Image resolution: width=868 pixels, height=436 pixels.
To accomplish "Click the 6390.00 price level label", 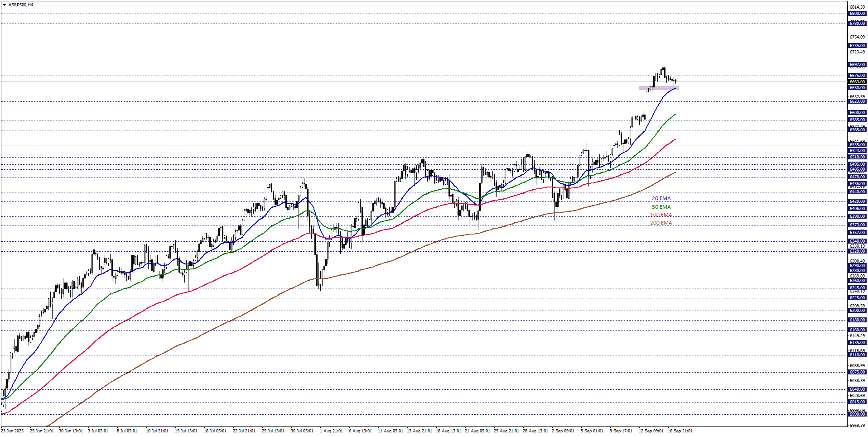I will [x=857, y=216].
